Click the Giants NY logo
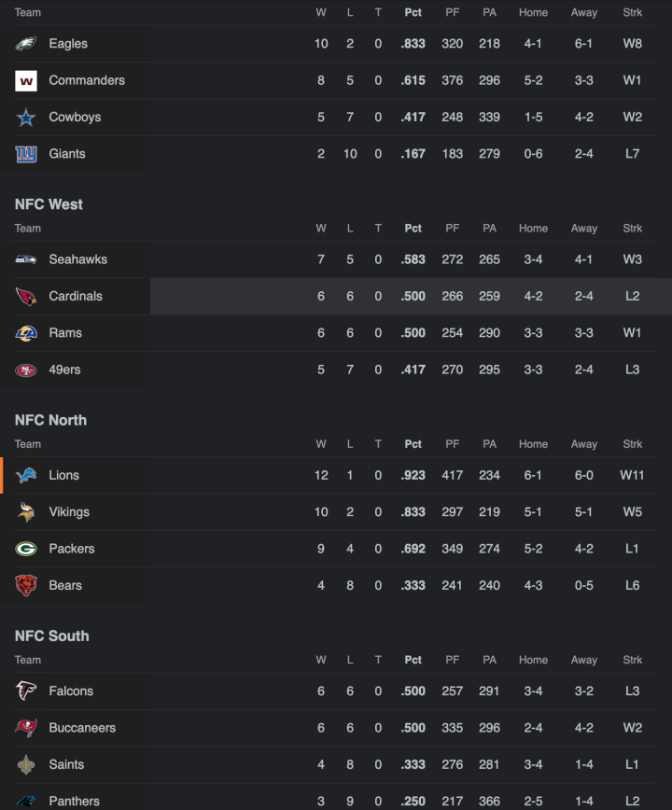672x810 pixels. click(x=26, y=154)
